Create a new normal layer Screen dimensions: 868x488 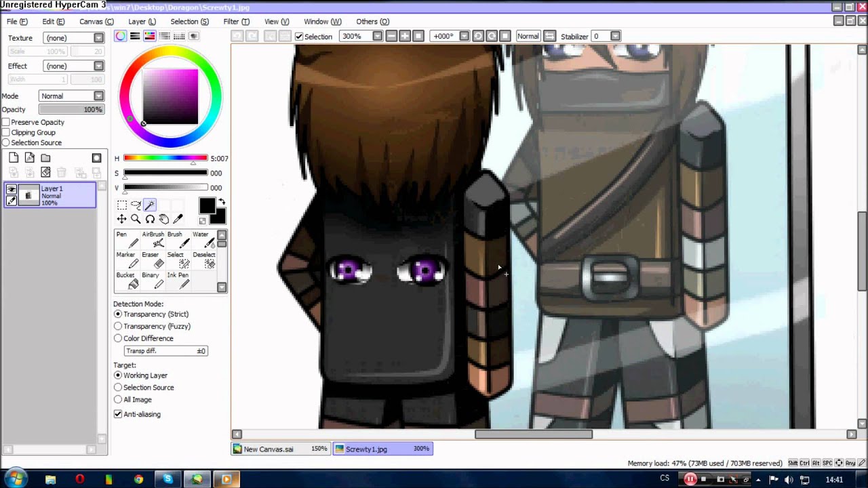14,158
